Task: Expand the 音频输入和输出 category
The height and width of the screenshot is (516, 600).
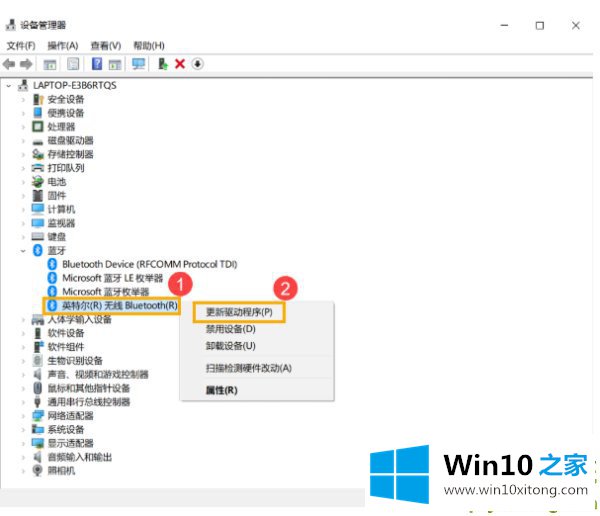Action: click(x=23, y=457)
